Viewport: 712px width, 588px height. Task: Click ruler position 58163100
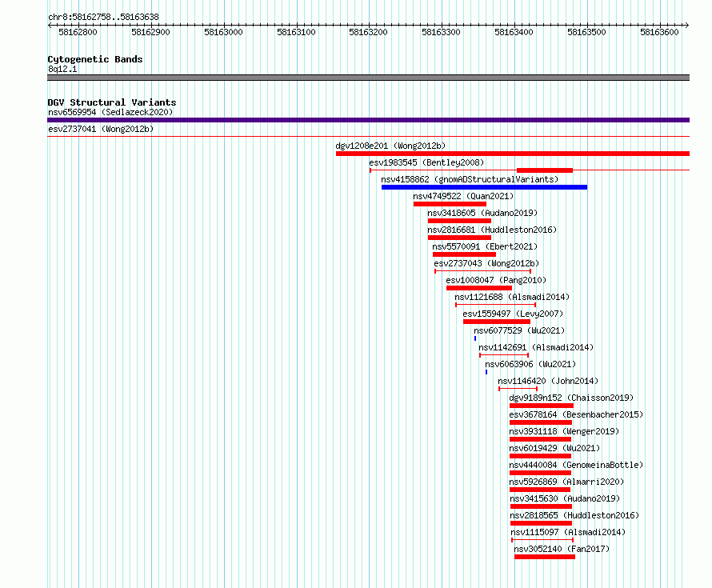[x=297, y=32]
